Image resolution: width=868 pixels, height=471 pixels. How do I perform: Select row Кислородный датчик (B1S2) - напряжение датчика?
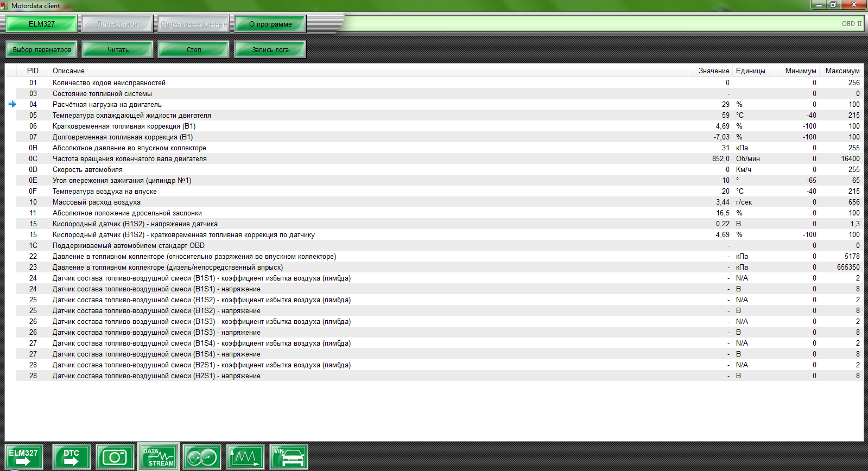tap(440, 224)
